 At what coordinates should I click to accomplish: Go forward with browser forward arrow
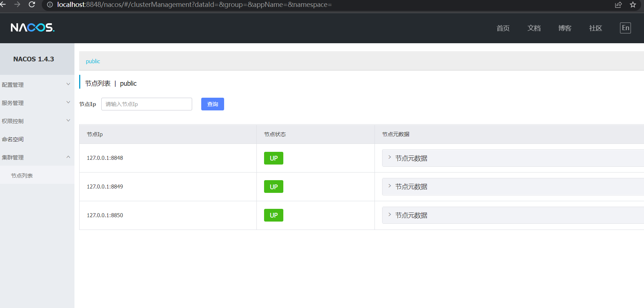click(17, 4)
